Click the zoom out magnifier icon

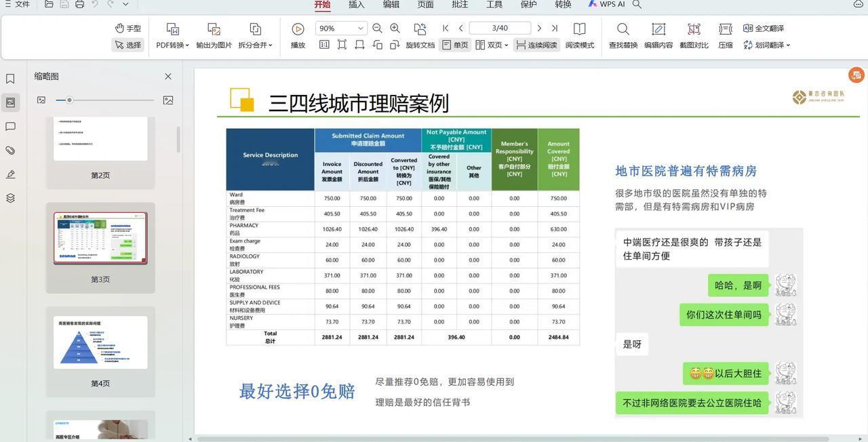377,28
